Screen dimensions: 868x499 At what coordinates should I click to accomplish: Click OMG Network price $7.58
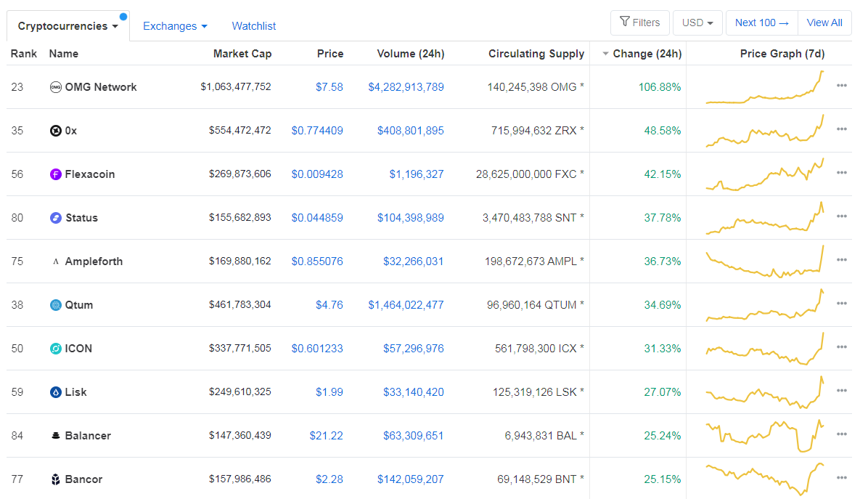click(x=329, y=87)
